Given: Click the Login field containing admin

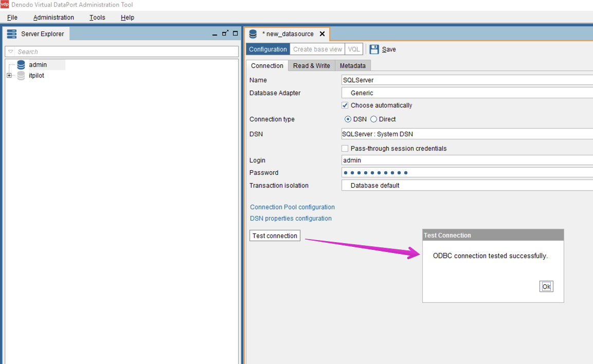Looking at the screenshot, I should point(467,160).
